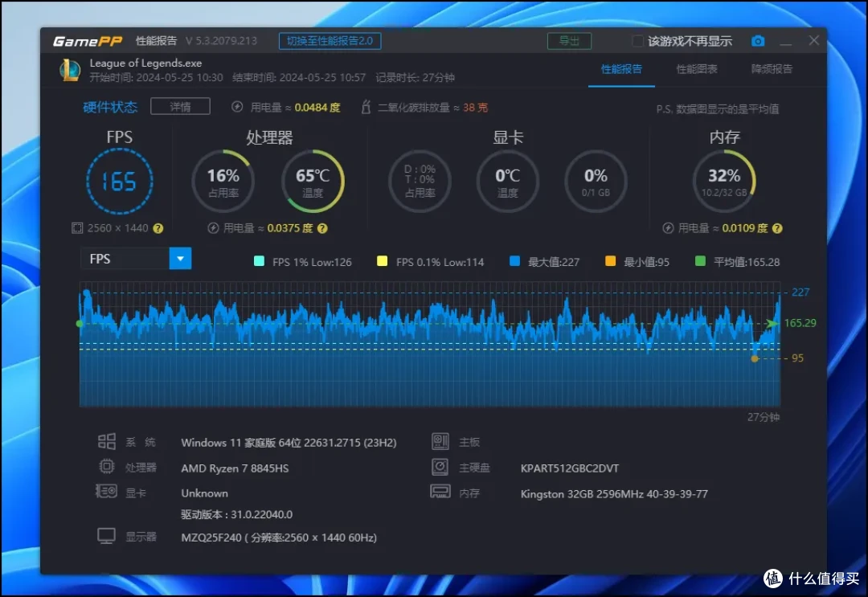Click the FPS dropdown field
The width and height of the screenshot is (868, 597).
136,259
